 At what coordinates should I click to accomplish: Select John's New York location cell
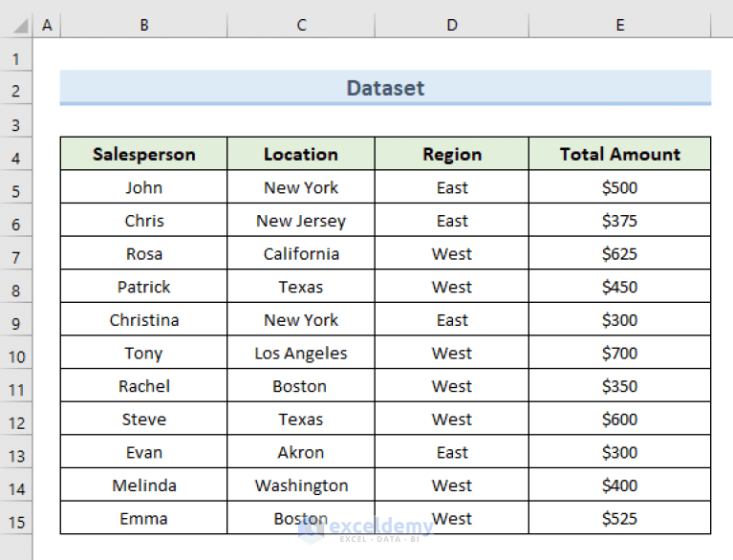tap(301, 187)
